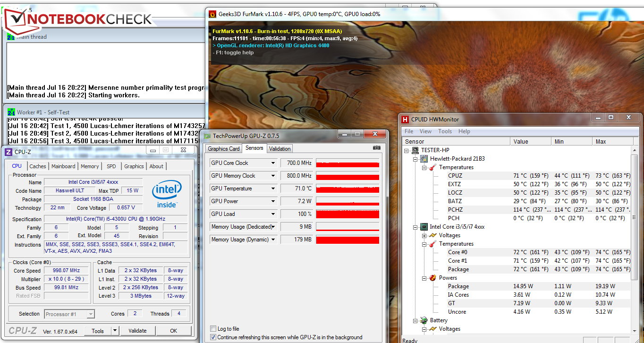Open the GPU Core Clock sensor dropdown

pos(273,163)
